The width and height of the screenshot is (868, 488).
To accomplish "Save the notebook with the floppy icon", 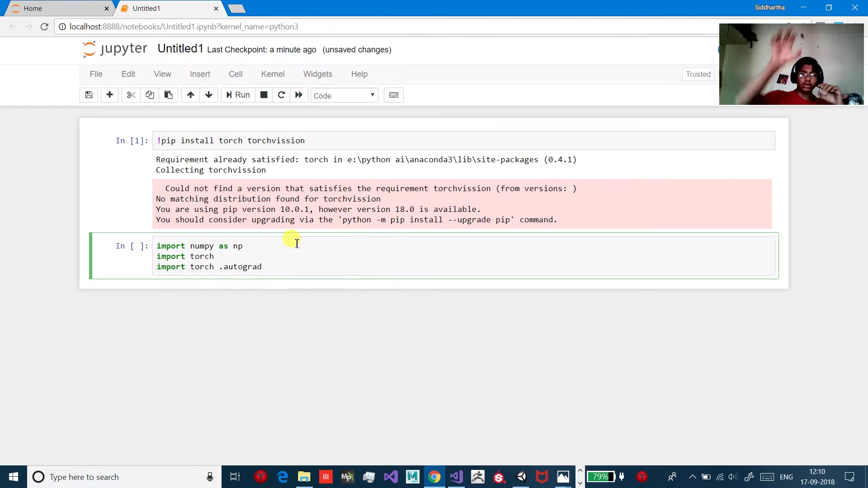I will tap(89, 95).
